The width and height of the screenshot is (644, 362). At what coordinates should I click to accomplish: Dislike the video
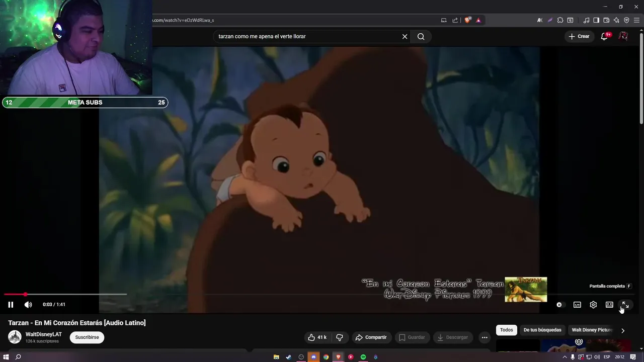click(340, 337)
